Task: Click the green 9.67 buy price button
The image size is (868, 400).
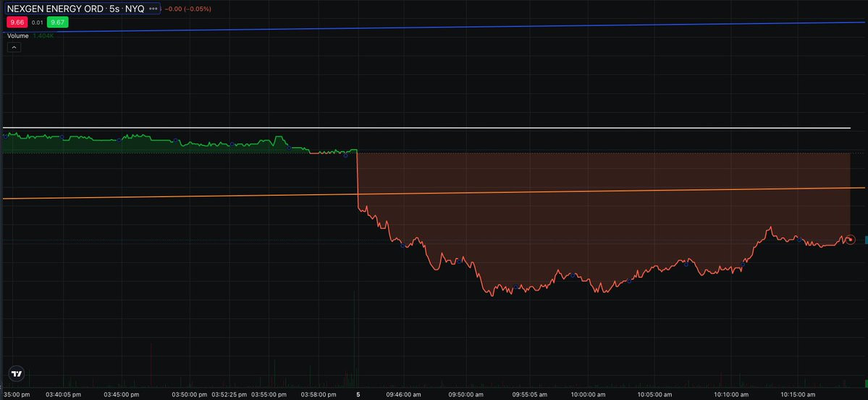Action: pos(57,22)
